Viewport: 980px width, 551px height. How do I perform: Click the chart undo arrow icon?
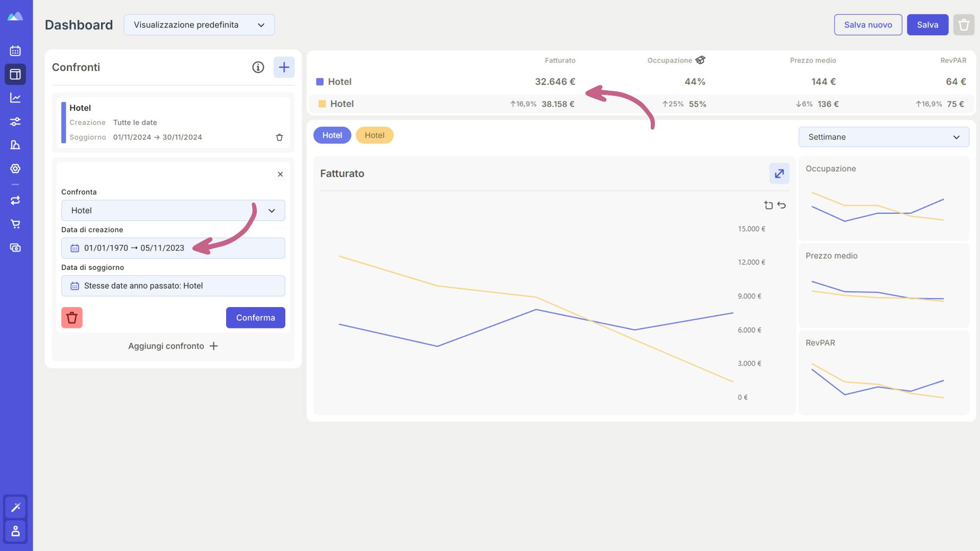(781, 205)
